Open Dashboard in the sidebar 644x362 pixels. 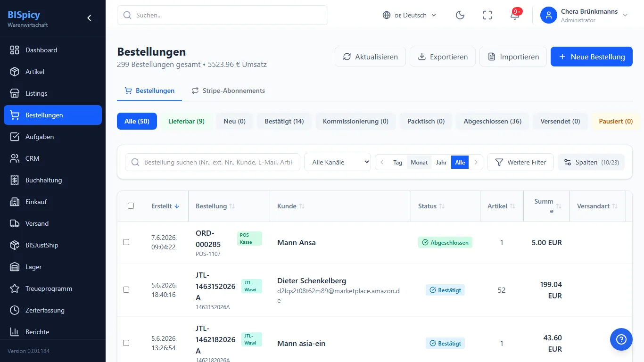[x=53, y=50]
